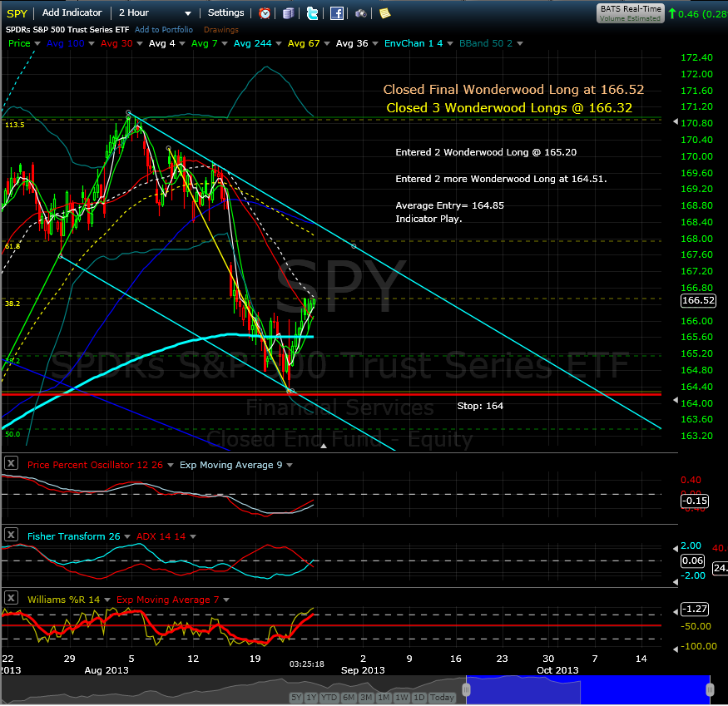Select the Avg 67 indicator label
Image resolution: width=728 pixels, height=706 pixels.
coord(304,43)
